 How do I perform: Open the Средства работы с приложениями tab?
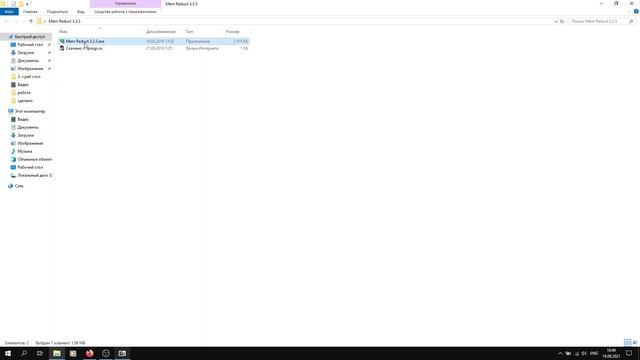125,11
